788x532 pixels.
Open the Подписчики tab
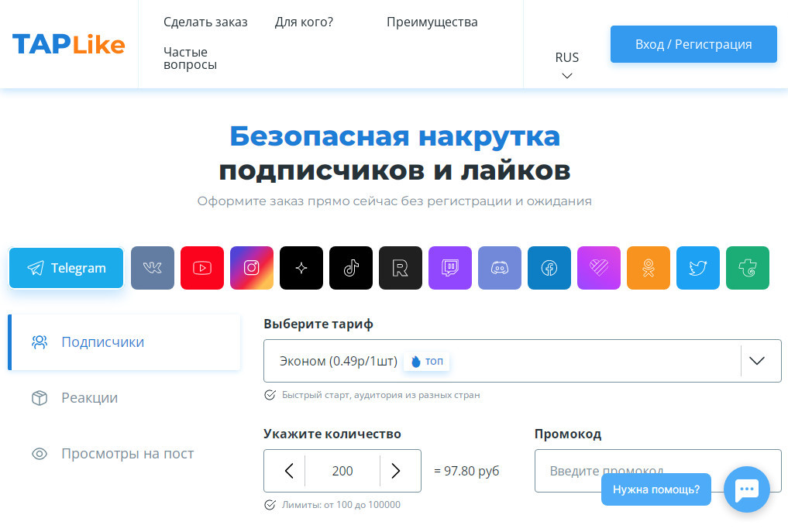click(x=124, y=342)
